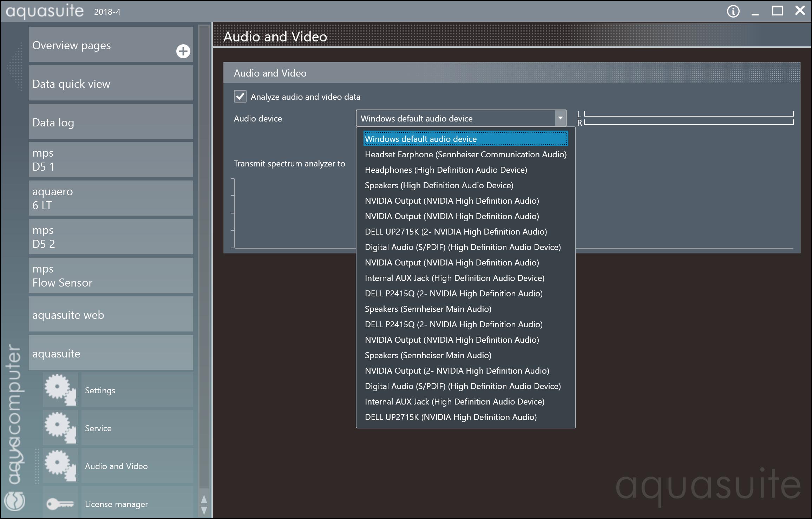Screen dimensions: 812x519
Task: Maximize the aquasuite window
Action: click(x=777, y=11)
